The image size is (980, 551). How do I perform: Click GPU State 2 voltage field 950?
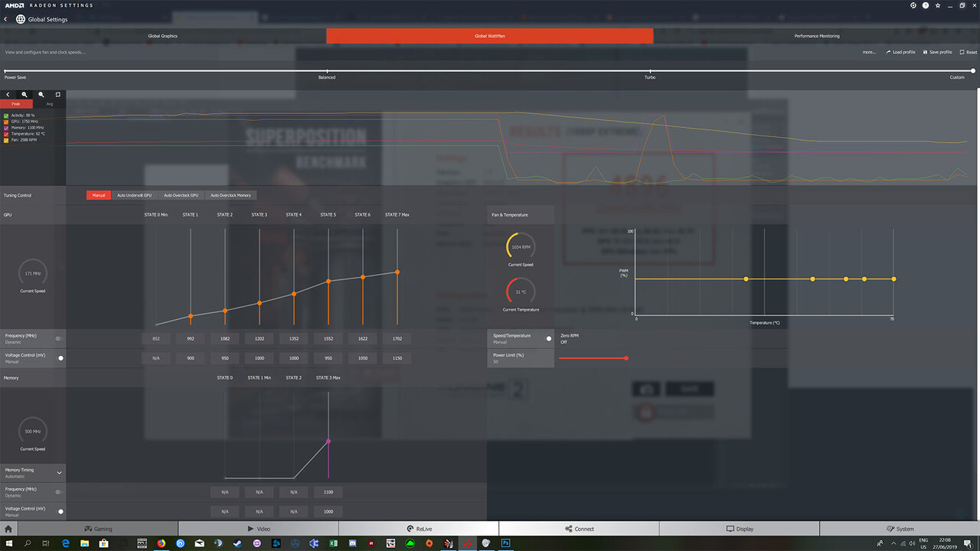(x=225, y=358)
